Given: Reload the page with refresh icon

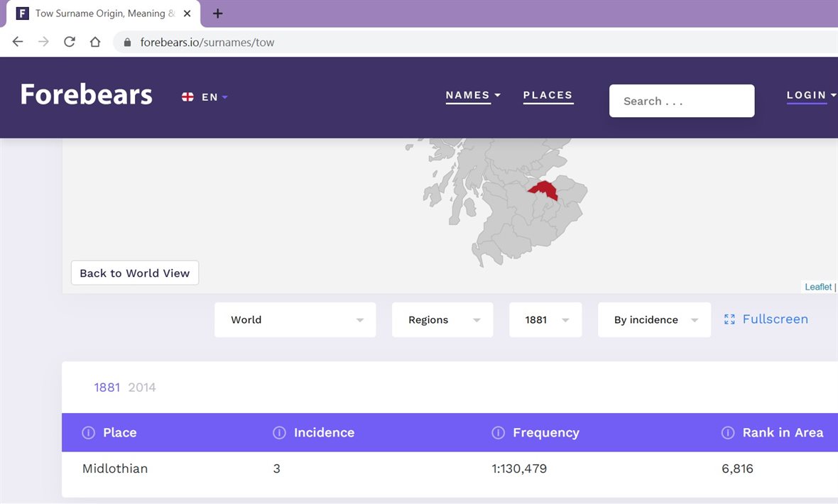Looking at the screenshot, I should point(69,42).
